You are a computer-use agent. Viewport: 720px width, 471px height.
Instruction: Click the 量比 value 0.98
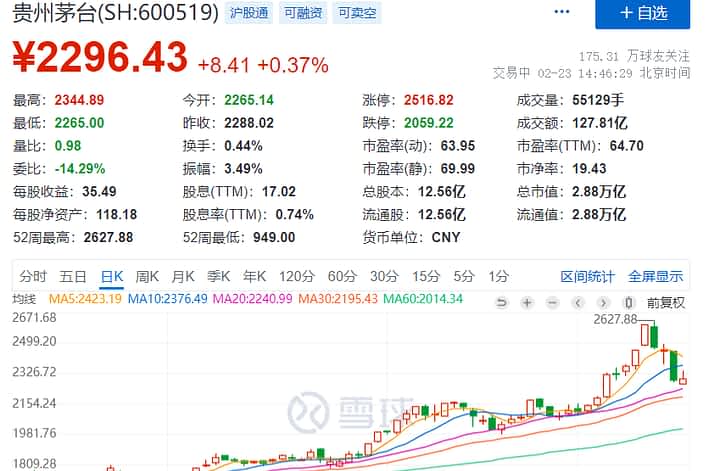68,146
